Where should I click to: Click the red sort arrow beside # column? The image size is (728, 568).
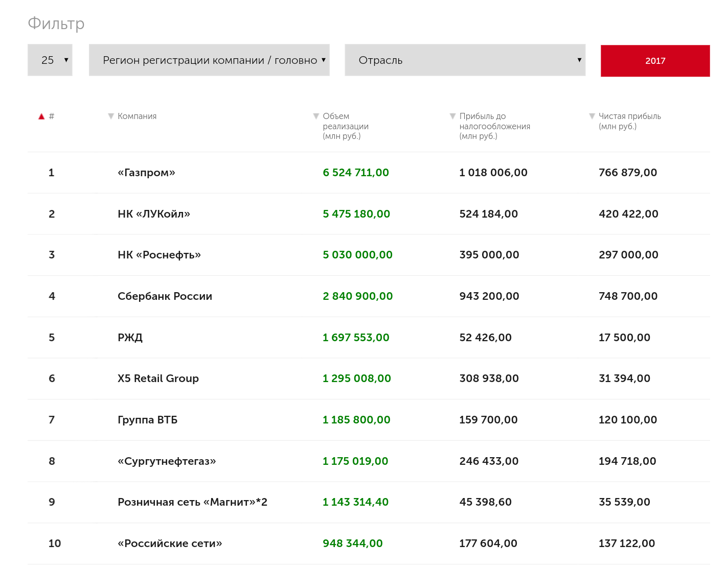click(x=41, y=116)
